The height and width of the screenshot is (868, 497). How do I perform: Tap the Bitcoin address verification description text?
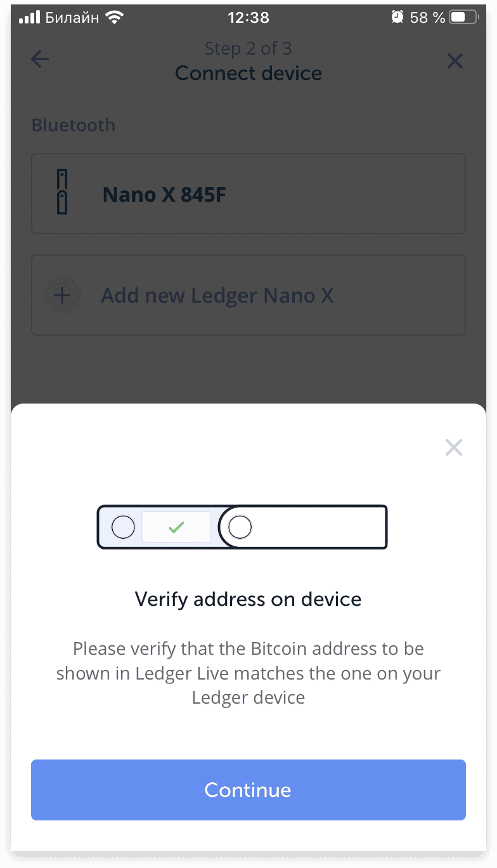pos(248,673)
